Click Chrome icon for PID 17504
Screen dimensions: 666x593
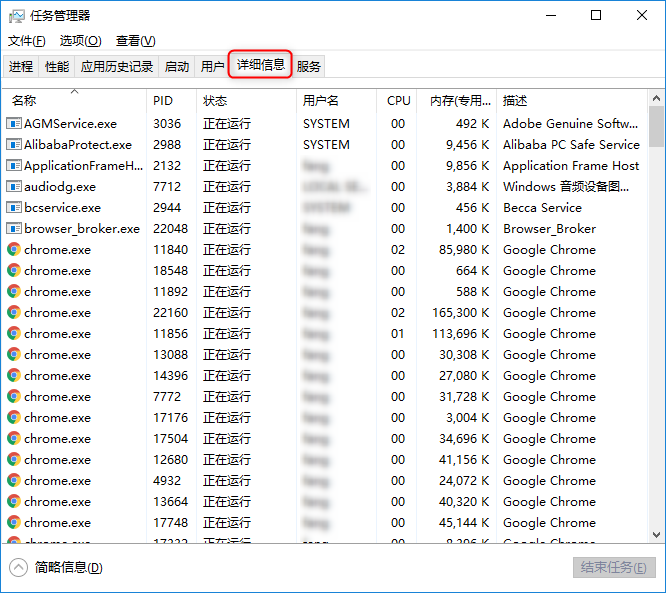14,439
